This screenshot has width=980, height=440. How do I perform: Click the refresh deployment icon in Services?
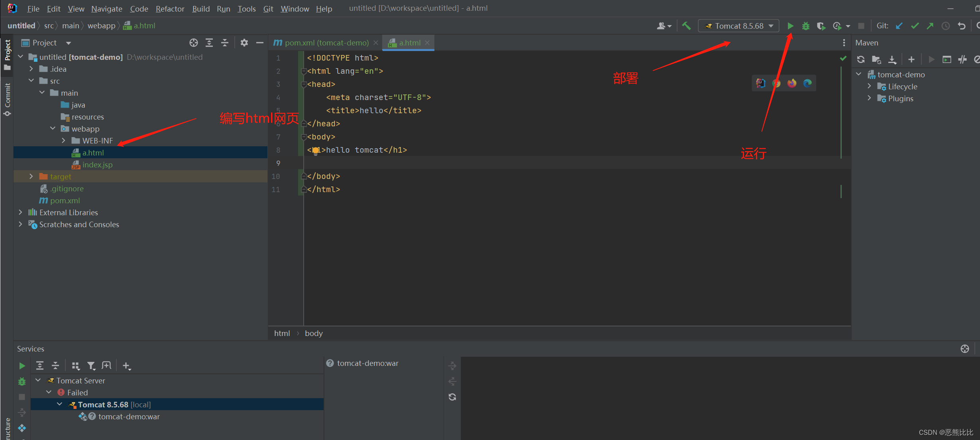[x=452, y=397]
